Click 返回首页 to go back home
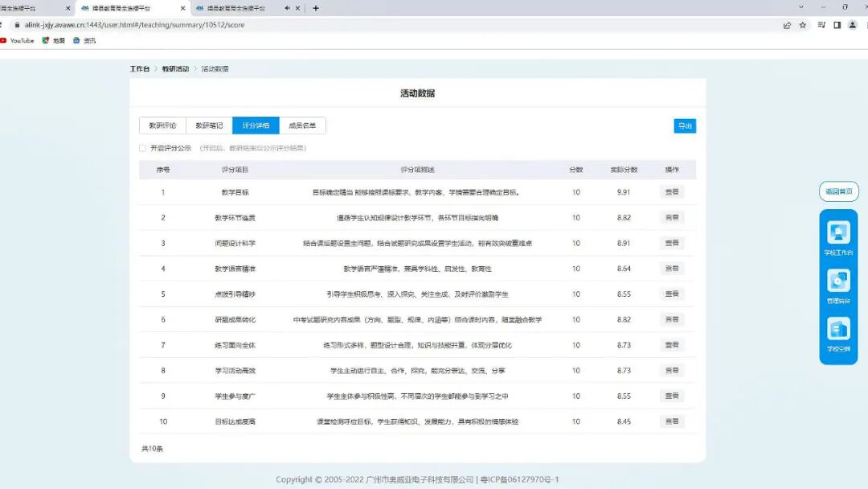868x489 pixels. click(x=838, y=191)
